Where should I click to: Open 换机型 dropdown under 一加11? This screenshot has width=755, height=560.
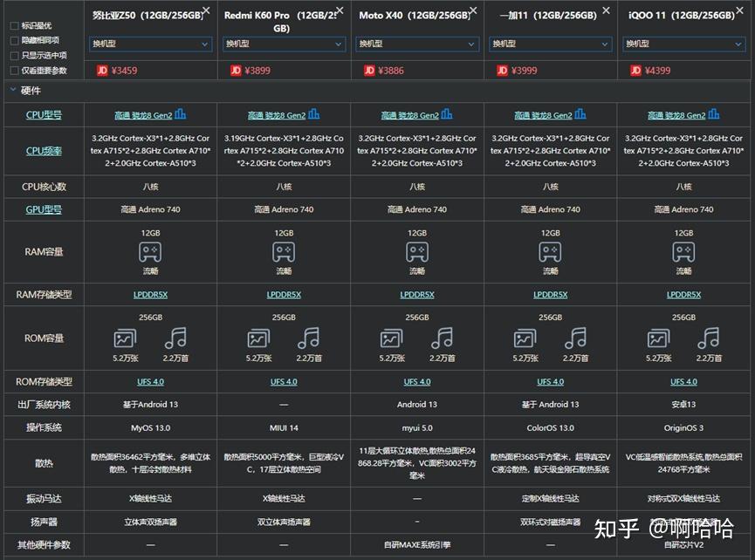tap(551, 44)
